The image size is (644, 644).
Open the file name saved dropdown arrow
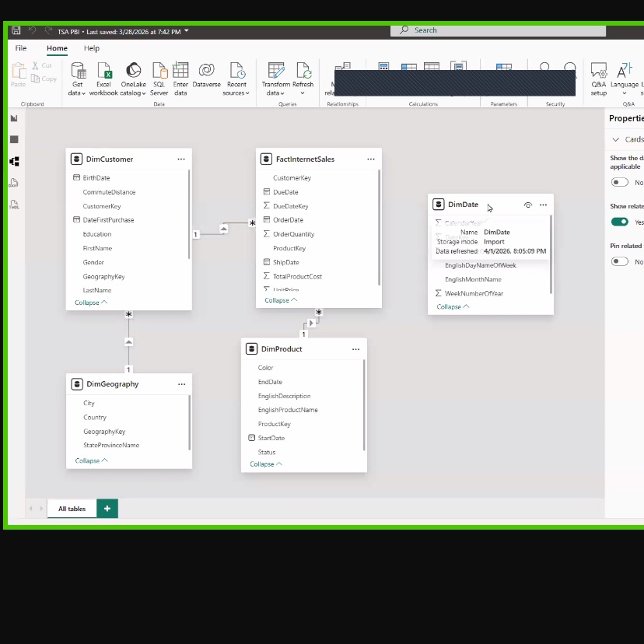pos(187,31)
